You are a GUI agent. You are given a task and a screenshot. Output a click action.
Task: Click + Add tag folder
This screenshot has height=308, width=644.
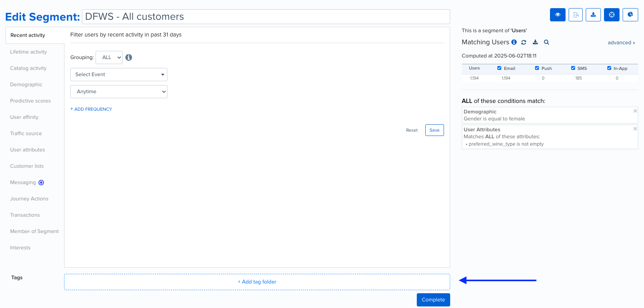pos(257,282)
